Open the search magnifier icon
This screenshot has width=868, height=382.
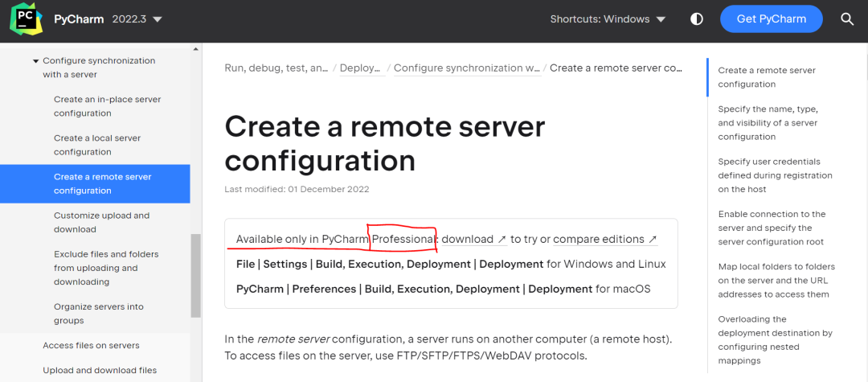tap(847, 19)
